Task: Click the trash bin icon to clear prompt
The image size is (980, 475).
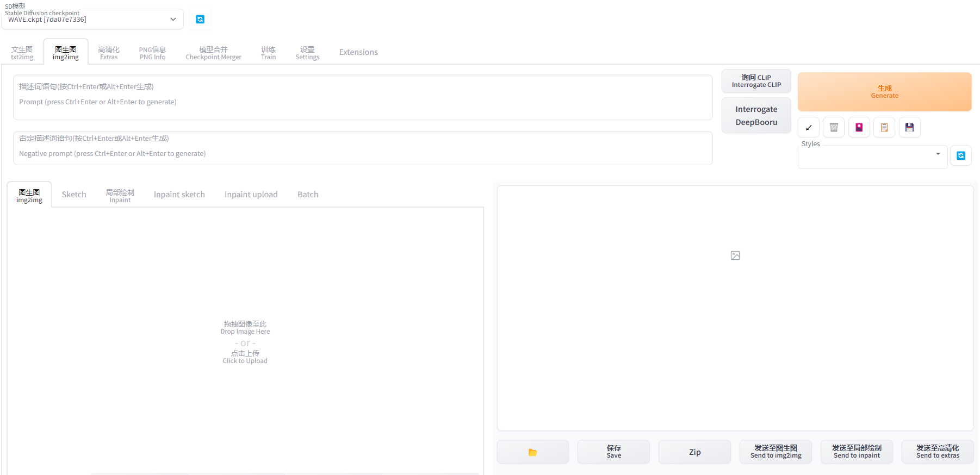Action: (x=833, y=128)
